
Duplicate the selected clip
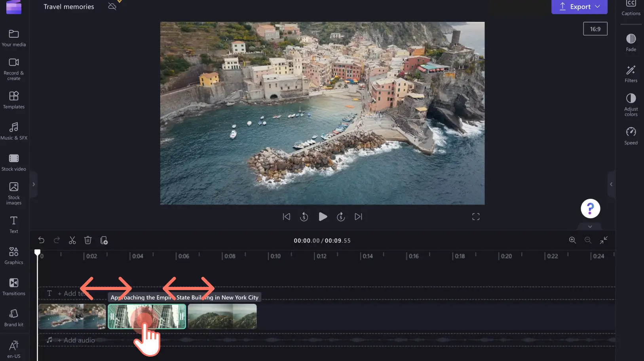point(104,240)
